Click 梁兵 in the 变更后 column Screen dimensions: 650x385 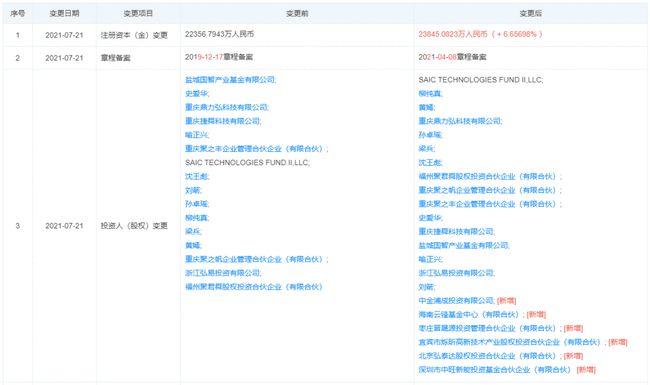426,149
